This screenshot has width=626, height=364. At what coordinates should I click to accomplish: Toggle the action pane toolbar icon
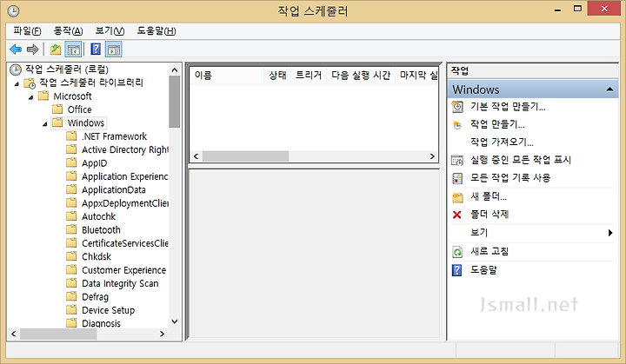coord(114,50)
